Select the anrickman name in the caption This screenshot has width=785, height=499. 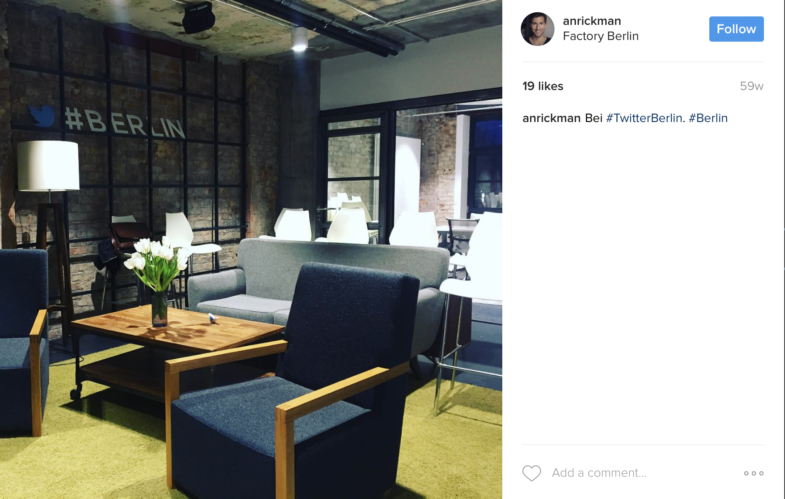(x=551, y=118)
